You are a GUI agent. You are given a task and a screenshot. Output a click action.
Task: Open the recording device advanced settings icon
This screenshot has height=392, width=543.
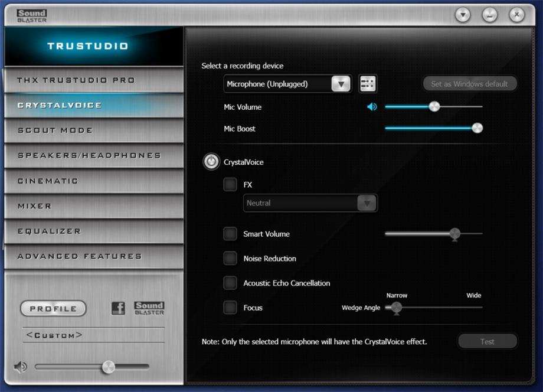click(x=368, y=83)
